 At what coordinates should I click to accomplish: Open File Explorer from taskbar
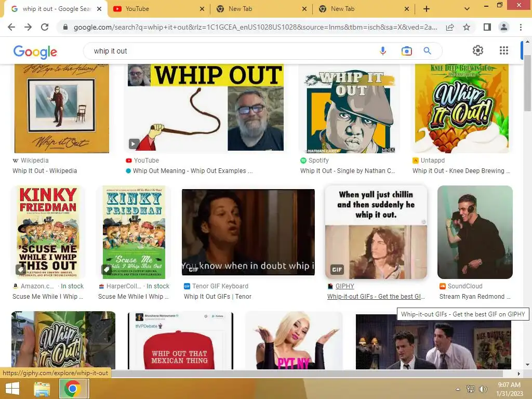pos(42,389)
